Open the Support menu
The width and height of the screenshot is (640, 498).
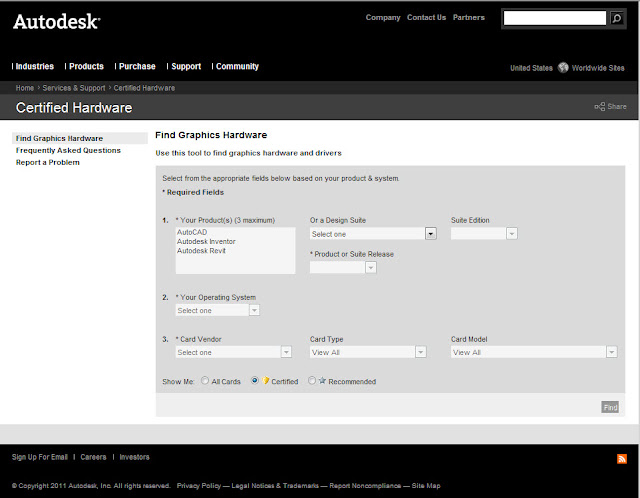(x=186, y=66)
